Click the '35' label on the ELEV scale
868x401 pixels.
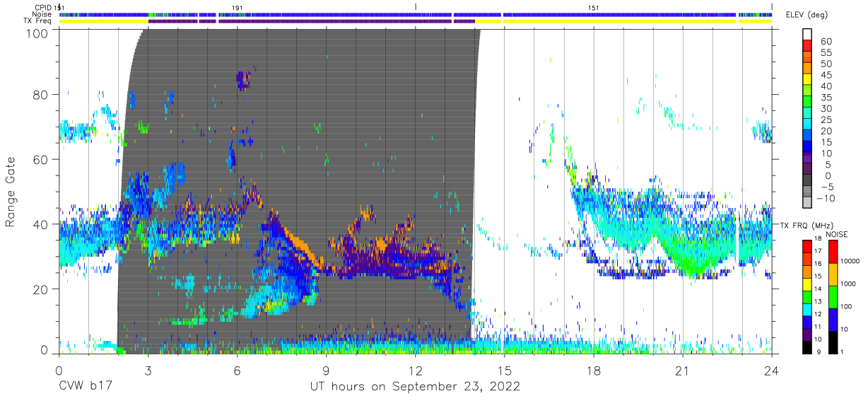[826, 98]
